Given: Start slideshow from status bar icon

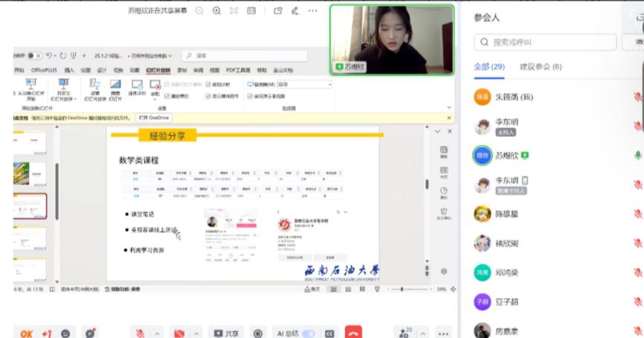Looking at the screenshot, I should (377, 290).
